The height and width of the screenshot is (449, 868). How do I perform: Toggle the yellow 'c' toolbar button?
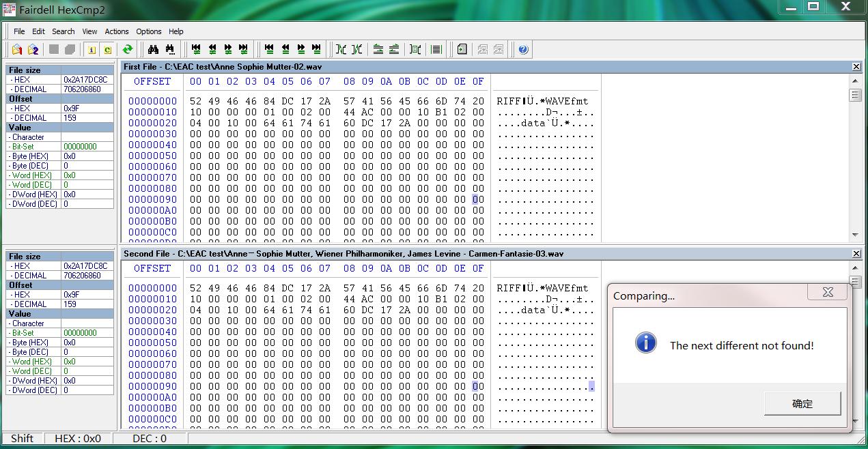coord(107,49)
